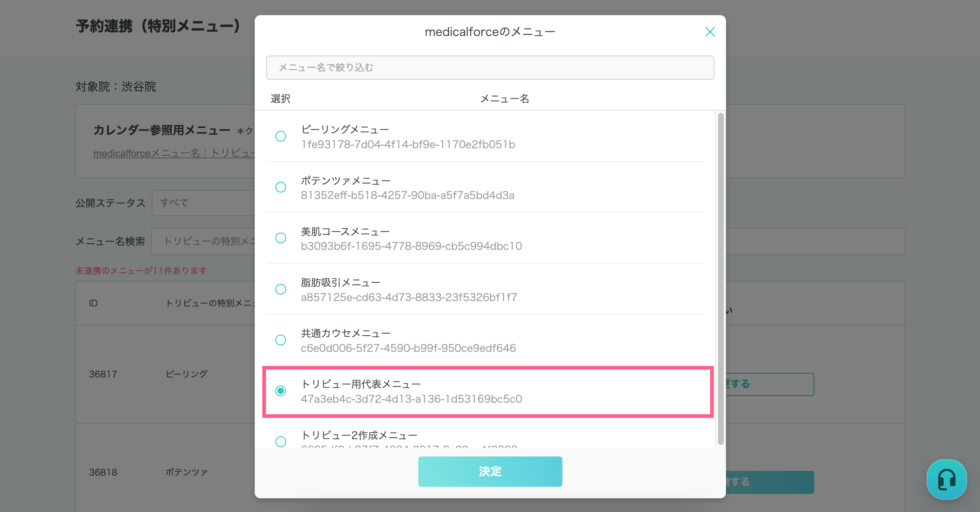Click the selected トリビュー用代表メニュー radio
The image size is (980, 512).
280,391
